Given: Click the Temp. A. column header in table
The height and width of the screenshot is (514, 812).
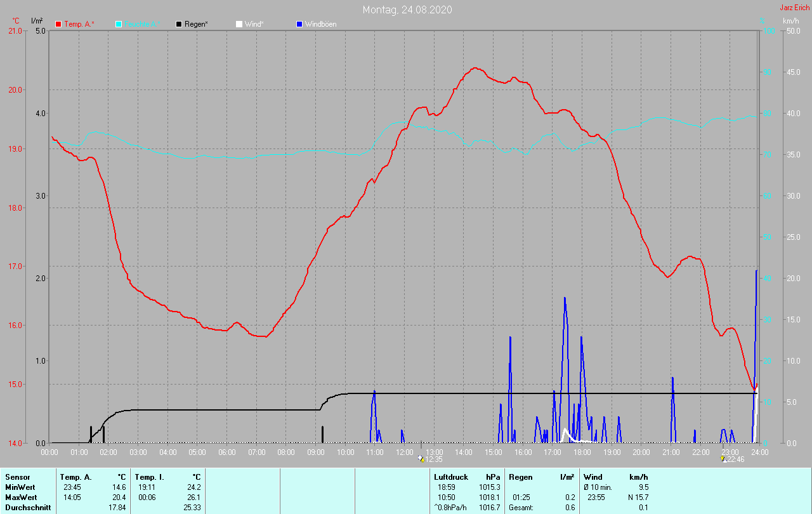Looking at the screenshot, I should [75, 477].
